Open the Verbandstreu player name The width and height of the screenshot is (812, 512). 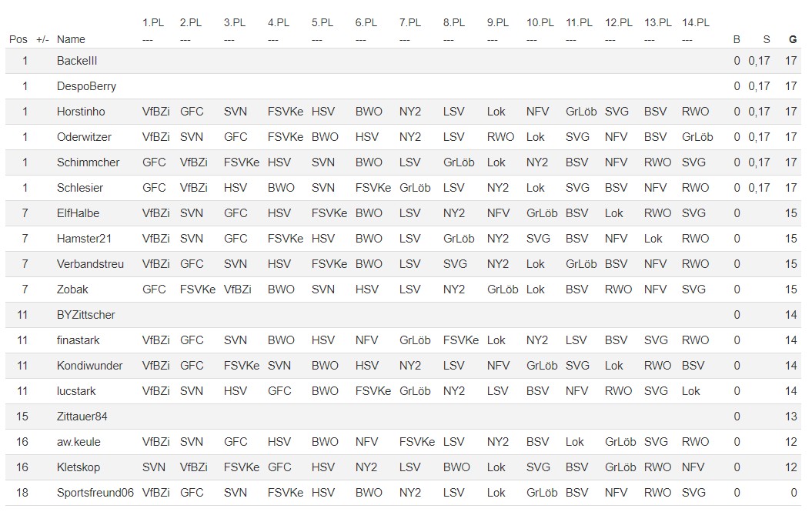pos(90,264)
